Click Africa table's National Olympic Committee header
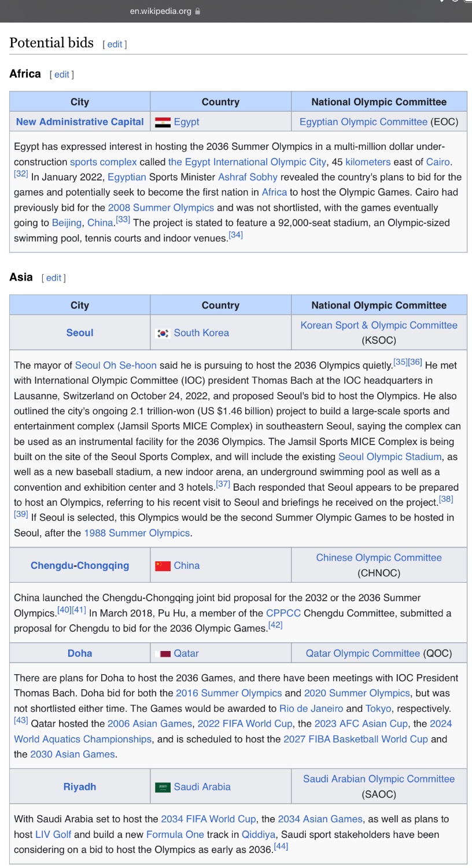 pyautogui.click(x=379, y=102)
